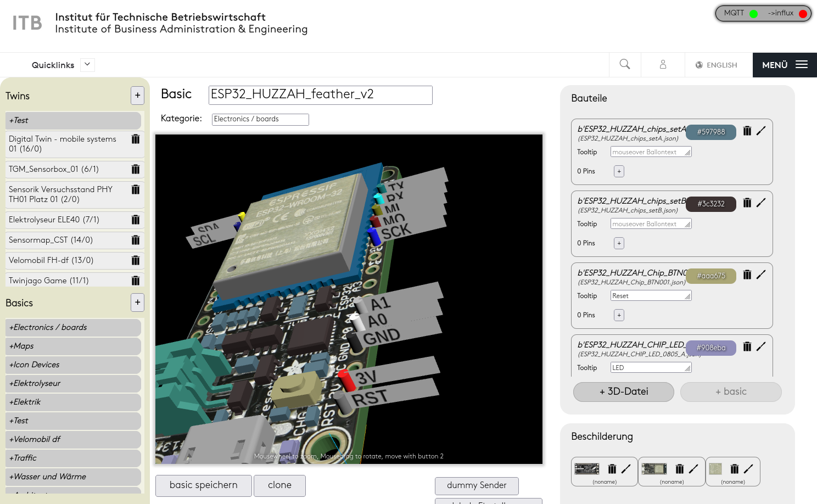Expand the Elektrolyseur basics category

73,384
